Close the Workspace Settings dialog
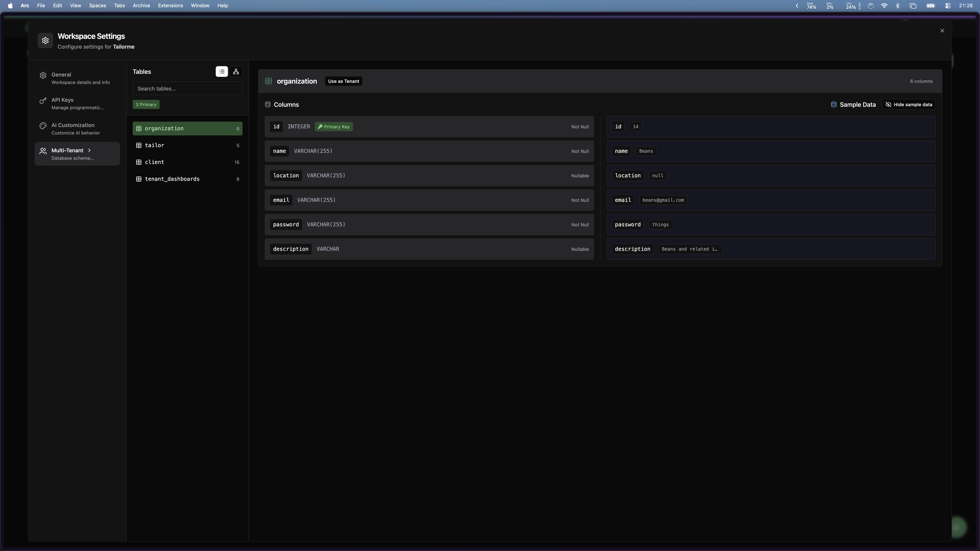 pos(942,30)
